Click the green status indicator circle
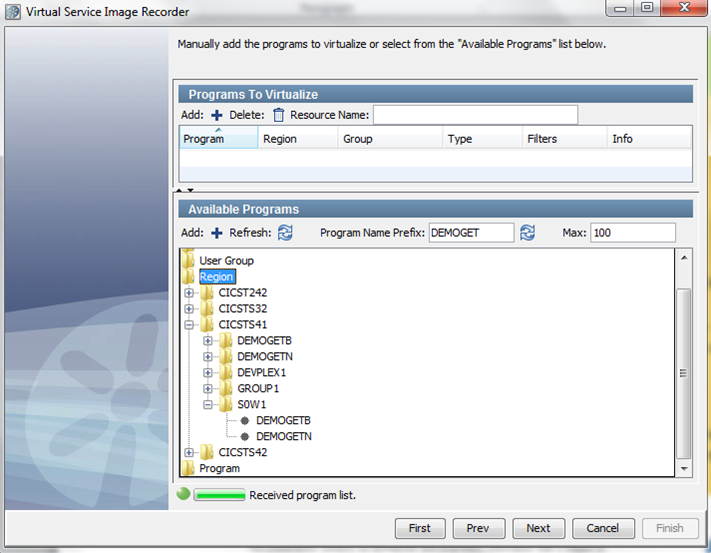 click(183, 494)
